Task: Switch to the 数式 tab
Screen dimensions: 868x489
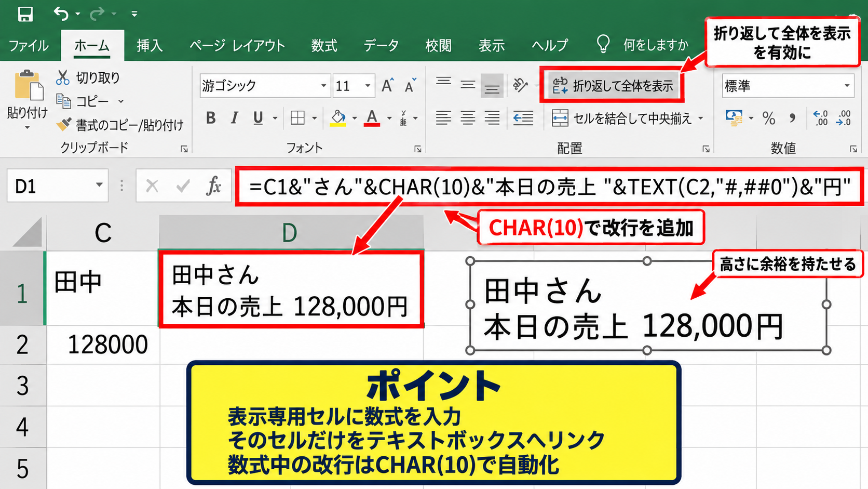Action: [x=324, y=46]
